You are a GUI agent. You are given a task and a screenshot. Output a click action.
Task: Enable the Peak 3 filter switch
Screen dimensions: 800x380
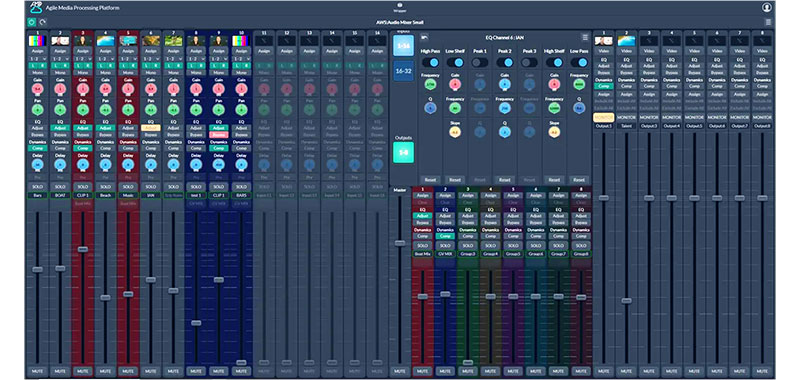529,62
